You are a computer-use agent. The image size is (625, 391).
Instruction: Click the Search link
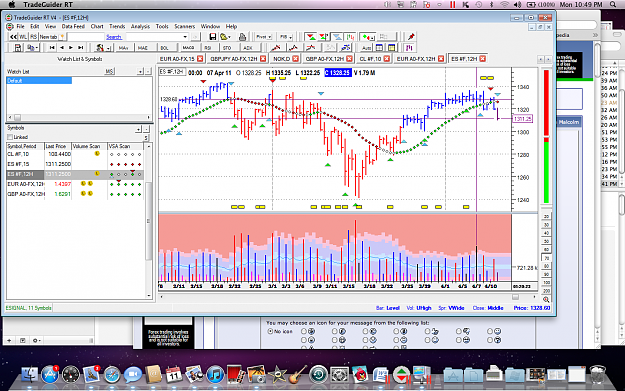tap(114, 37)
